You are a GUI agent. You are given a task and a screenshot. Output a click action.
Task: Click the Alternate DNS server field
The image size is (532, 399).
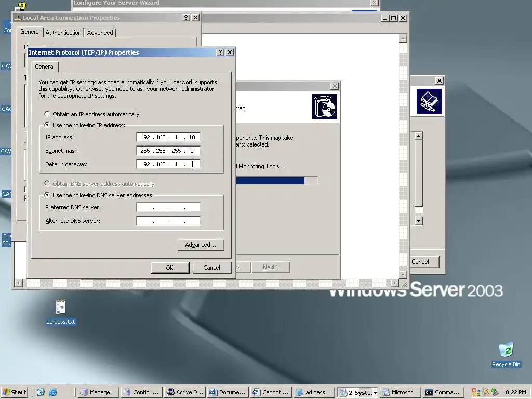(168, 221)
